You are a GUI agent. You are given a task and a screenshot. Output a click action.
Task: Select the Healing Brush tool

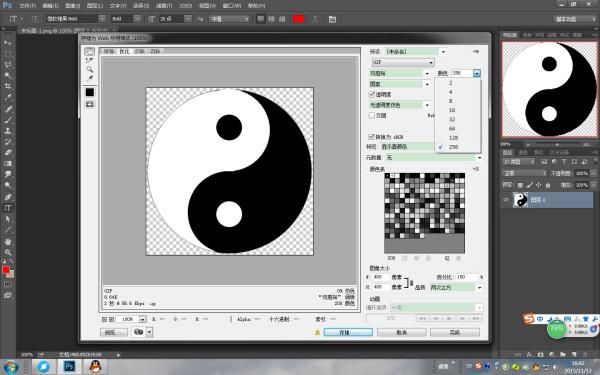(8, 109)
